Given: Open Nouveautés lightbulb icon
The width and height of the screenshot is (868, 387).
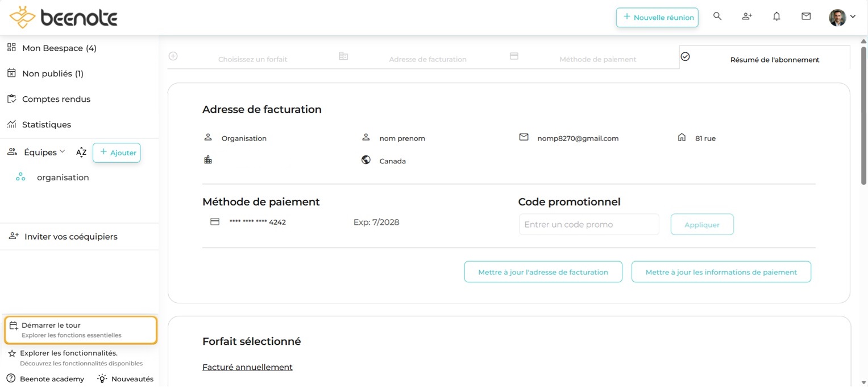Looking at the screenshot, I should tap(102, 378).
